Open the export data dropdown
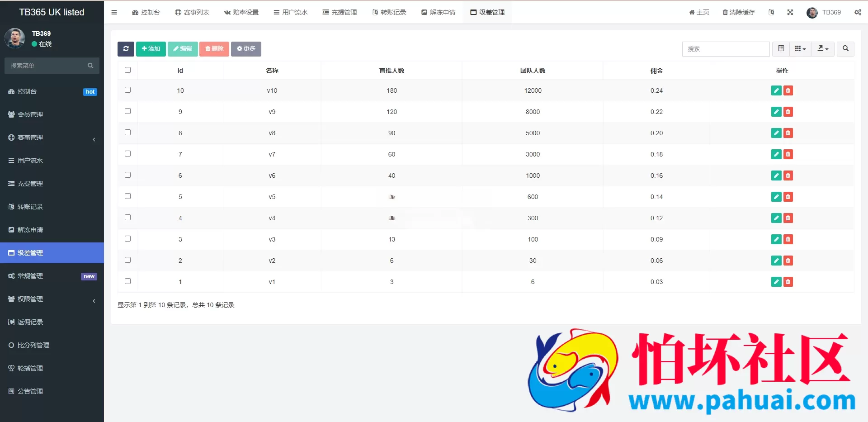The width and height of the screenshot is (868, 422). pos(823,49)
